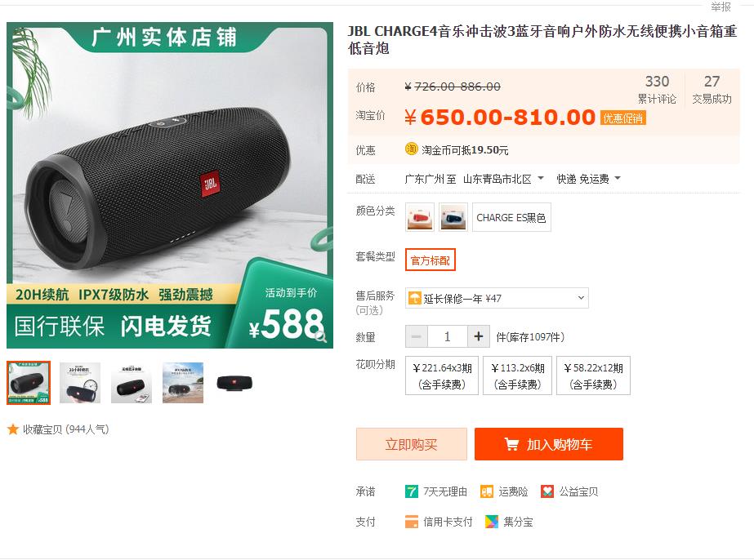The image size is (754, 560).
Task: Click the 公益宝贝 charity heart icon
Action: coord(547,491)
